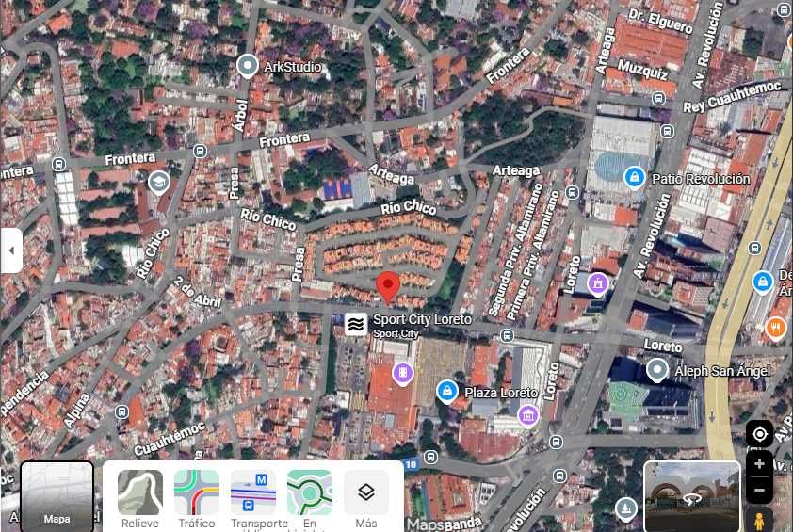The height and width of the screenshot is (532, 793).
Task: Click the Plaza Loreto shopping bag marker
Action: [x=447, y=392]
